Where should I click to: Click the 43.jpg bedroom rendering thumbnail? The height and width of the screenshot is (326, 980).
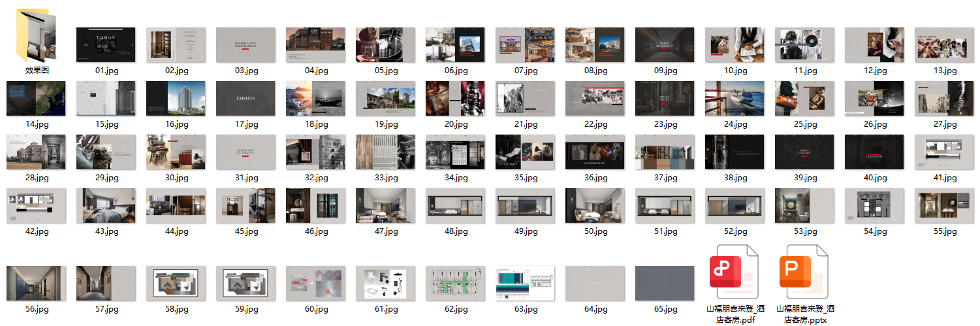coord(106,206)
